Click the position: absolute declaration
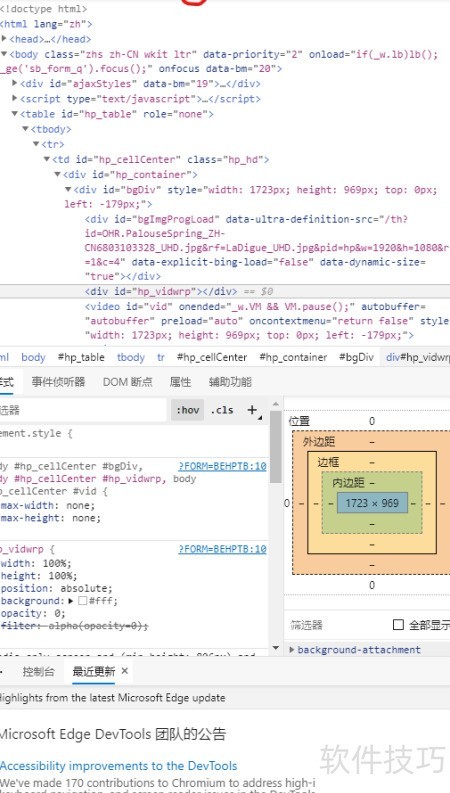Viewport: 450px width, 793px height. [57, 589]
